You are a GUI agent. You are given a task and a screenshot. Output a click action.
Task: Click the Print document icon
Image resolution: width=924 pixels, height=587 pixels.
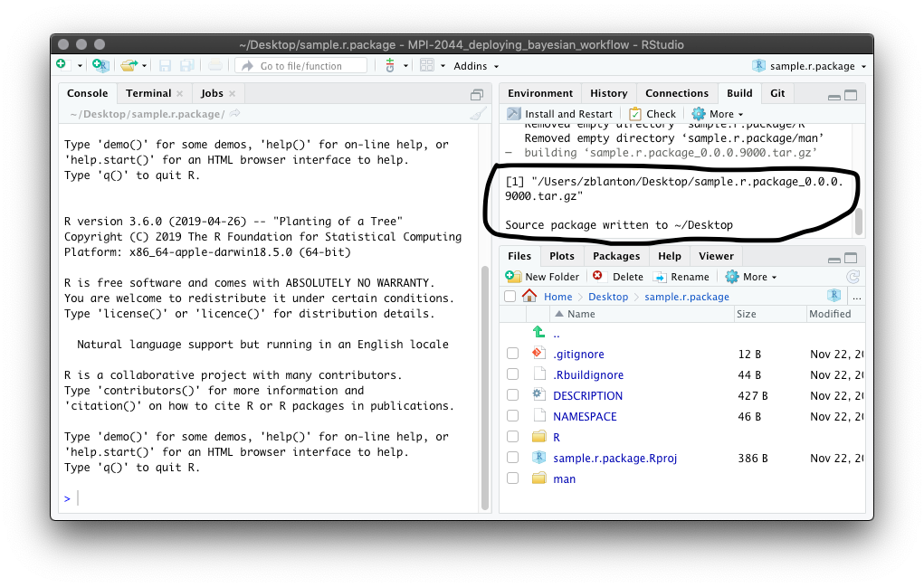point(215,66)
